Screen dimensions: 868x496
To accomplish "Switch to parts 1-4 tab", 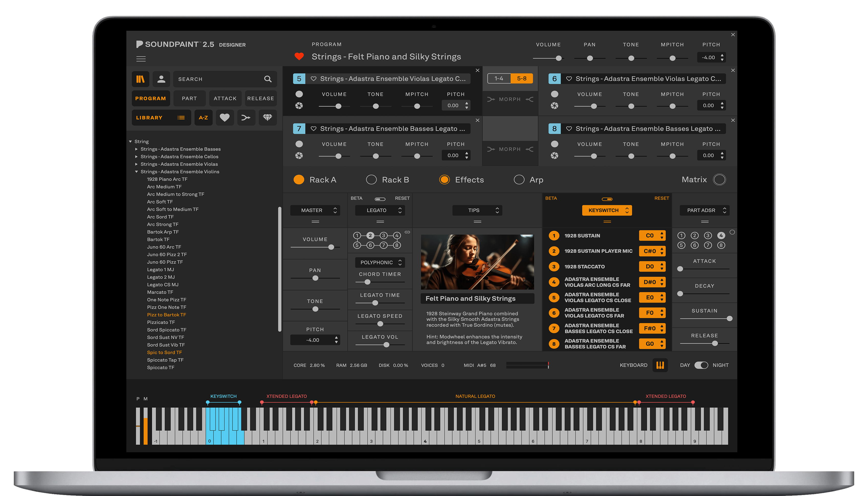I will (499, 79).
